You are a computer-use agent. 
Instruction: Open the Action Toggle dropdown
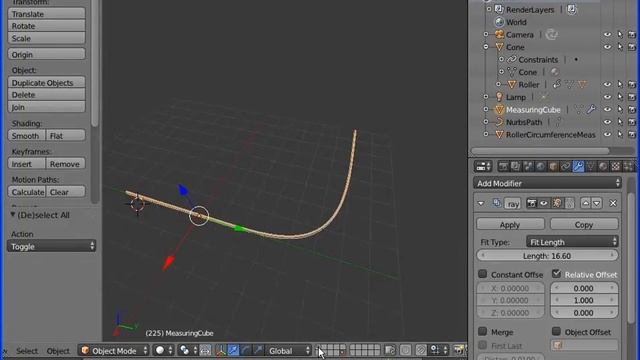[51, 246]
